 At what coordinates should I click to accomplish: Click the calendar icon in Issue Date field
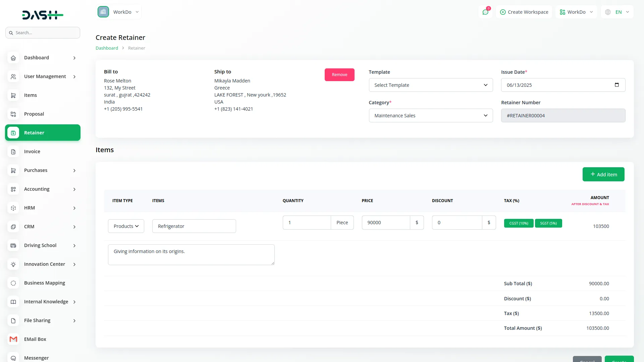[616, 85]
